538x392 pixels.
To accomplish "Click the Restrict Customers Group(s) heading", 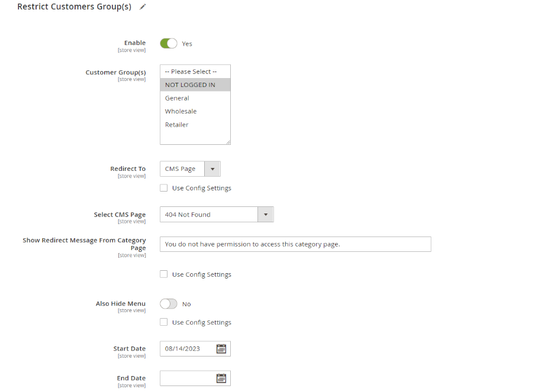I will tap(74, 7).
